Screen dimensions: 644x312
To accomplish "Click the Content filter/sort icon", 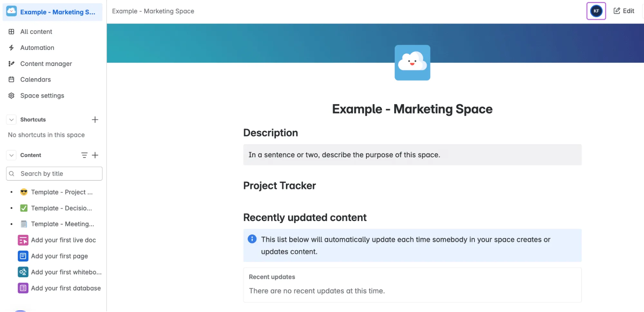I will 84,155.
